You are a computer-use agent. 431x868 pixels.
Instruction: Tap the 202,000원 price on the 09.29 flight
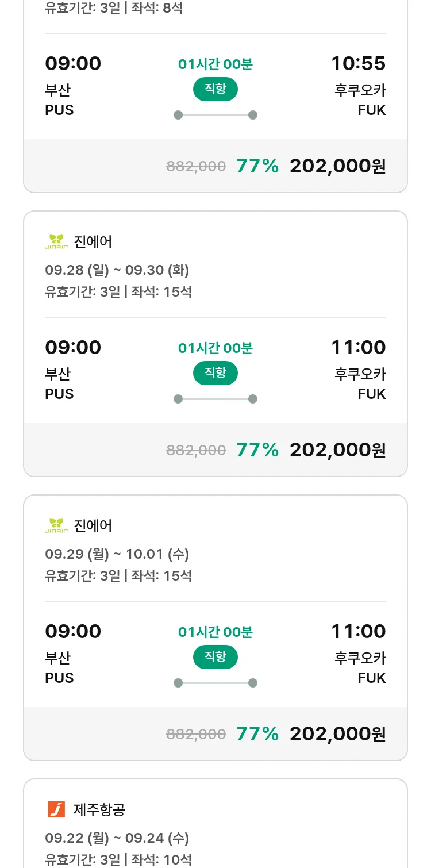[337, 733]
